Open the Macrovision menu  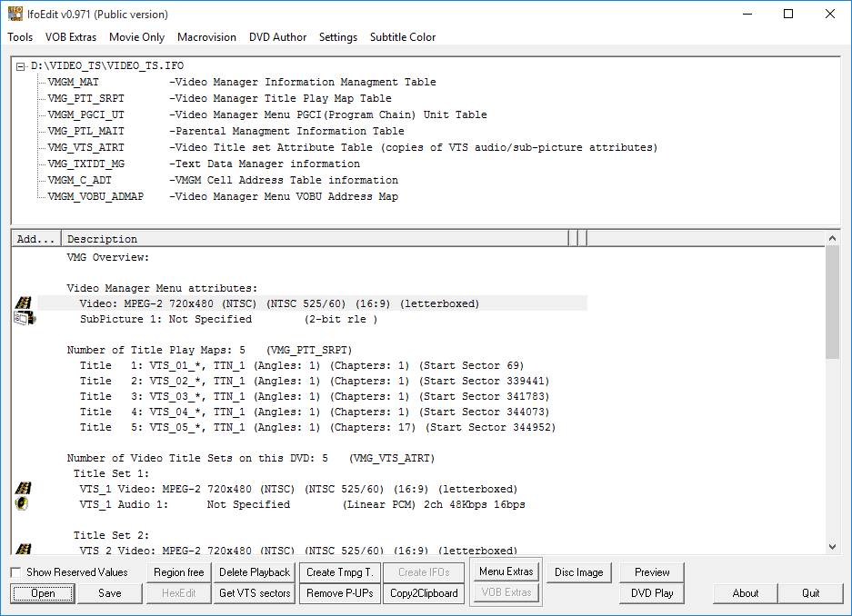(206, 37)
